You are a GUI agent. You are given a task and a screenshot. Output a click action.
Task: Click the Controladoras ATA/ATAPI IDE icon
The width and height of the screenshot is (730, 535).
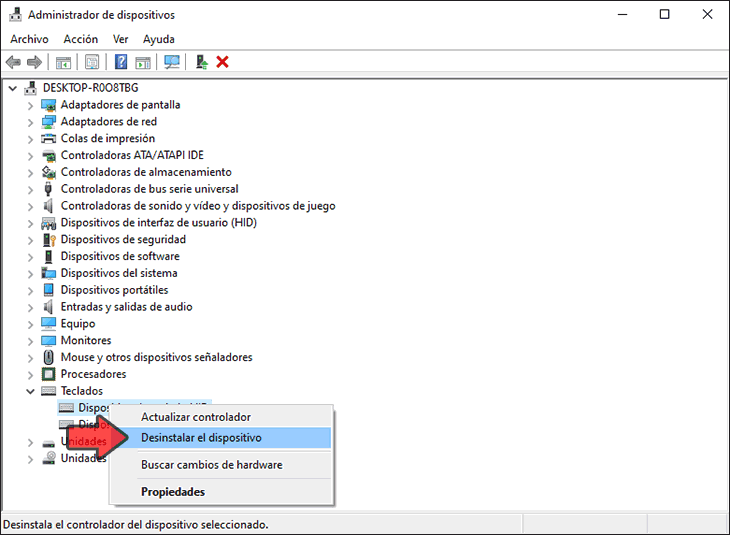[48, 156]
